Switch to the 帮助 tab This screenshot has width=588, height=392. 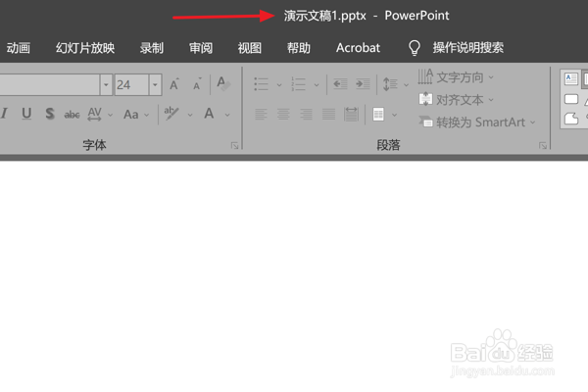tap(299, 48)
